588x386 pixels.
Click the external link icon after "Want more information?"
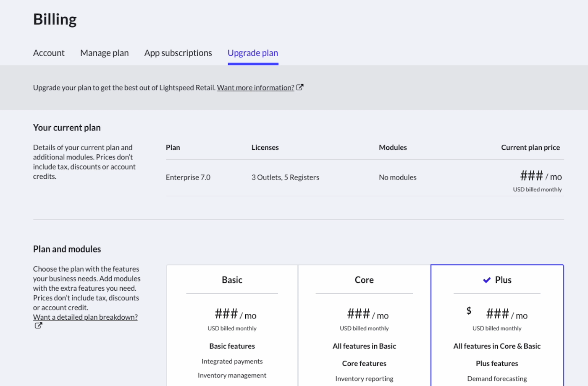coord(300,87)
